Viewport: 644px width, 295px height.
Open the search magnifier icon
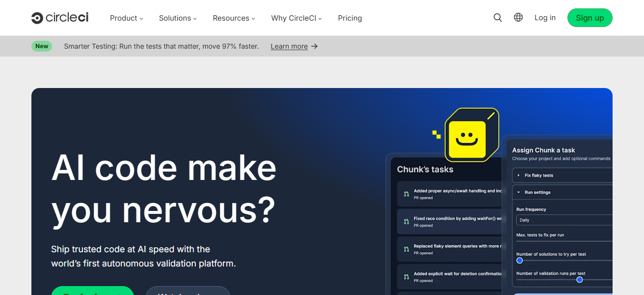tap(498, 17)
